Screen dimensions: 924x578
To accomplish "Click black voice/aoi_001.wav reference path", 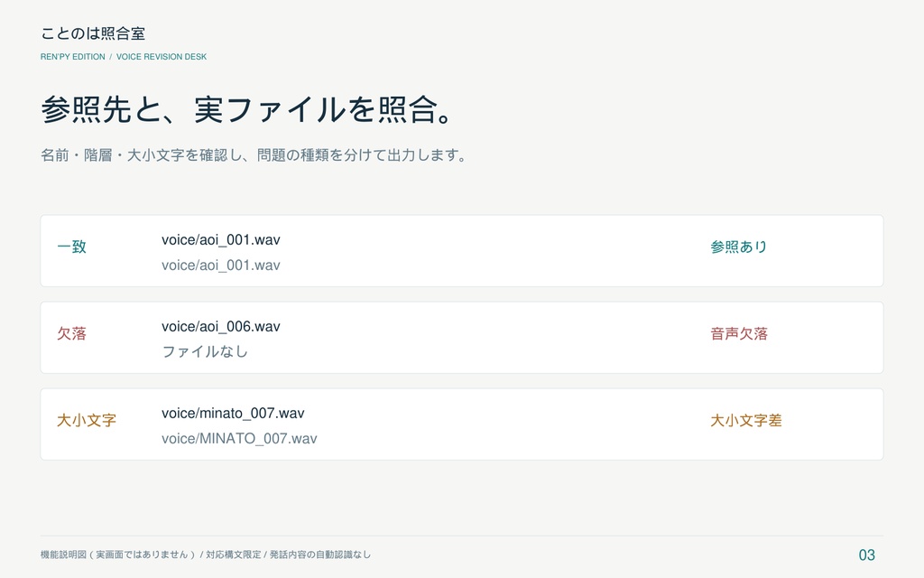I will click(221, 240).
